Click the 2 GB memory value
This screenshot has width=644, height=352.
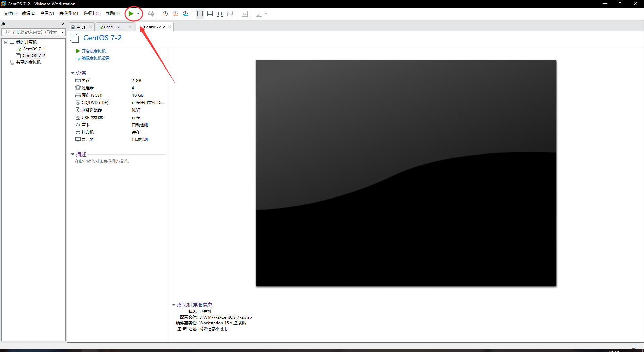(x=137, y=81)
